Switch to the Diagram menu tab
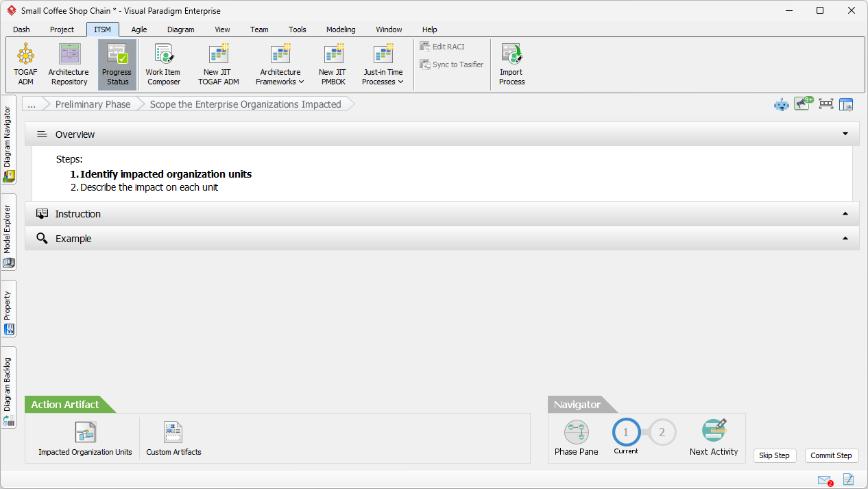The image size is (868, 489). click(x=180, y=29)
